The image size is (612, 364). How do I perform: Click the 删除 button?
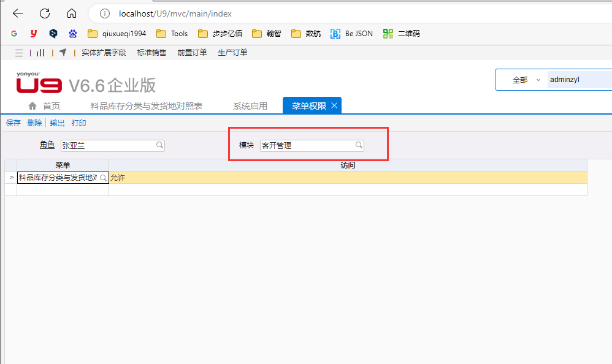[34, 123]
